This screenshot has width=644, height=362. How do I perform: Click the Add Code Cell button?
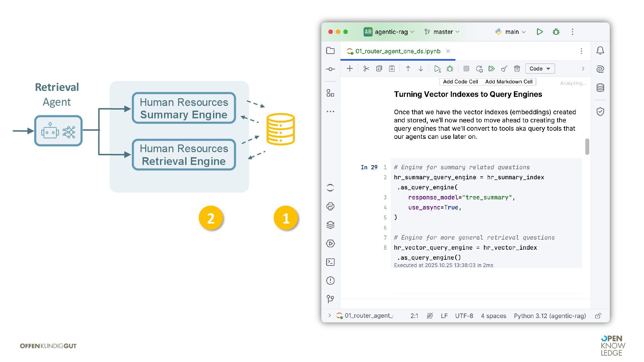tap(460, 82)
